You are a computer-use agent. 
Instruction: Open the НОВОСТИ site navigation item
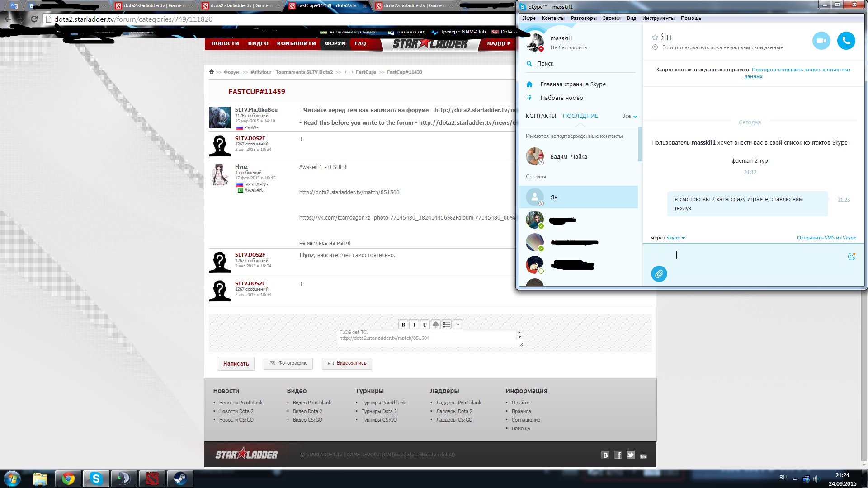225,43
